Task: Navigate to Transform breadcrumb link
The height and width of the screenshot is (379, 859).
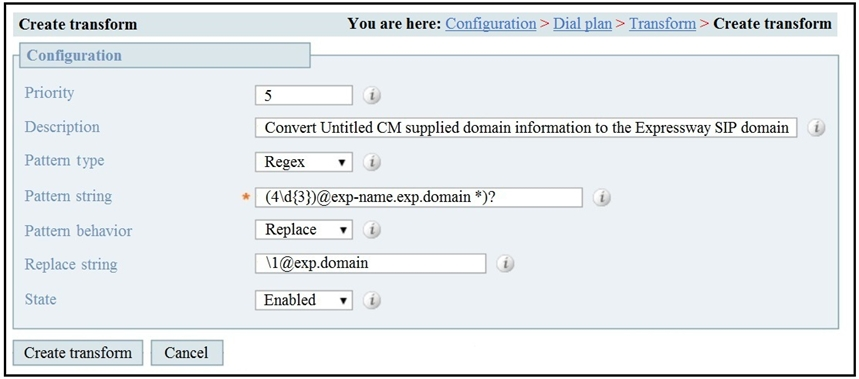Action: pyautogui.click(x=662, y=24)
